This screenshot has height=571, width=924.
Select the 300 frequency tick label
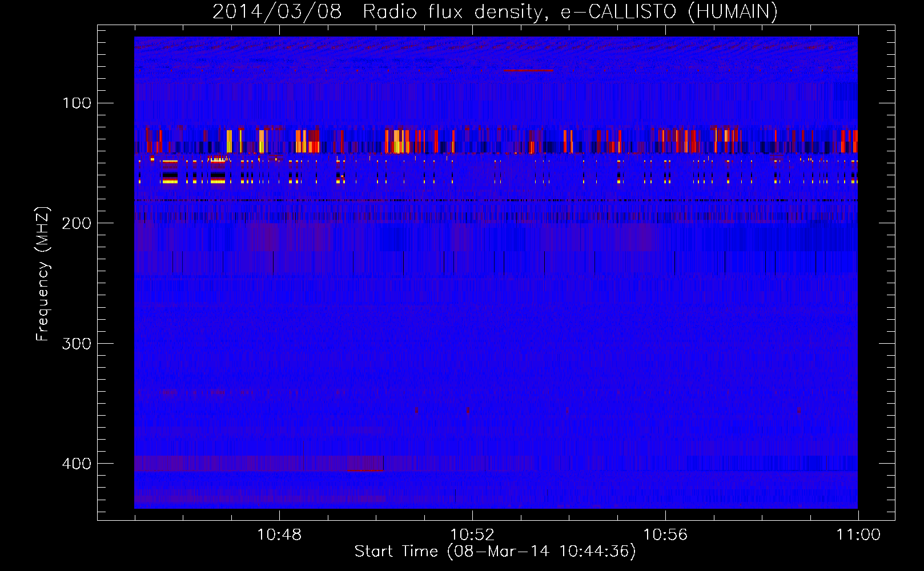coord(77,344)
